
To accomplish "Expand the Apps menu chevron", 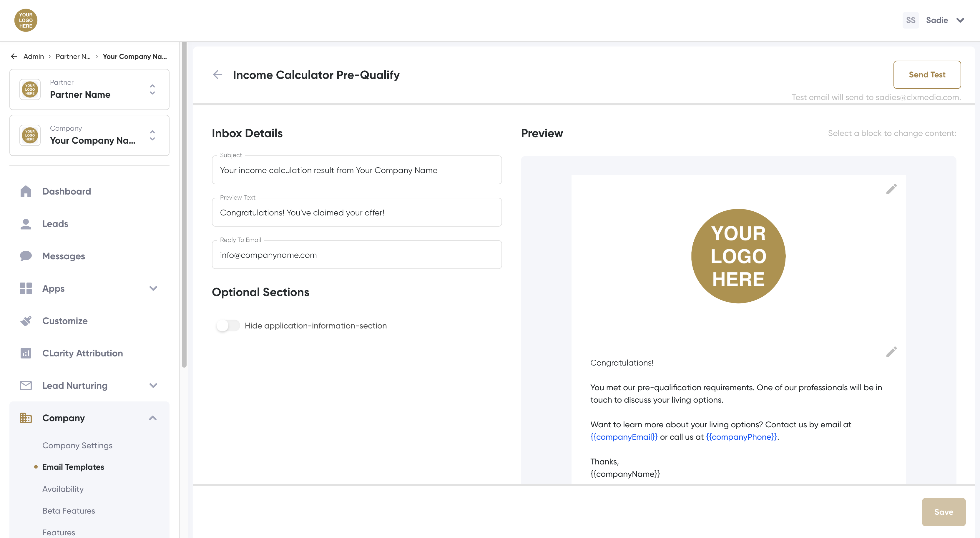I will [153, 288].
